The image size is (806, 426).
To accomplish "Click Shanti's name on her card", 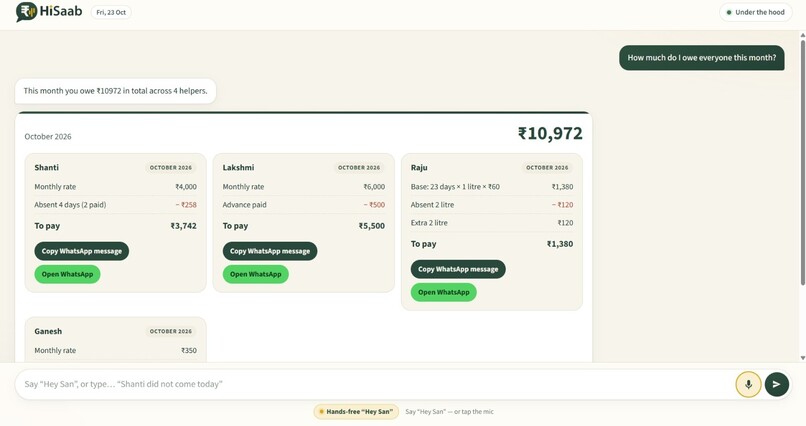I will pyautogui.click(x=46, y=168).
